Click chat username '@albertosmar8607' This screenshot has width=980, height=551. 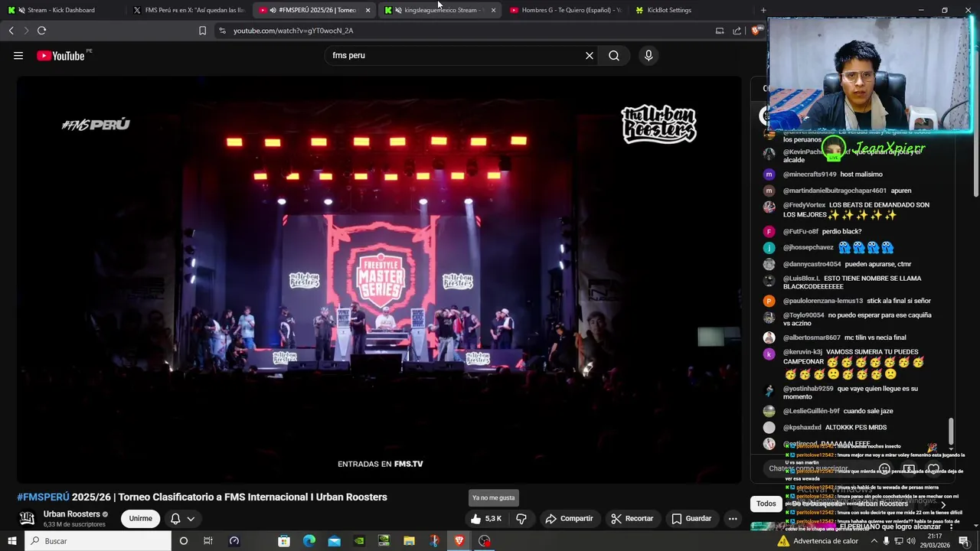point(812,337)
